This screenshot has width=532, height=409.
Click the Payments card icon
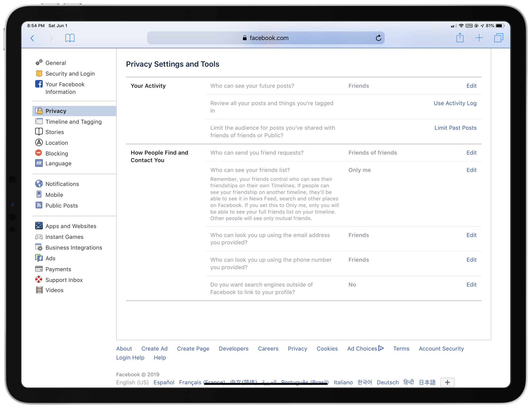click(x=39, y=269)
